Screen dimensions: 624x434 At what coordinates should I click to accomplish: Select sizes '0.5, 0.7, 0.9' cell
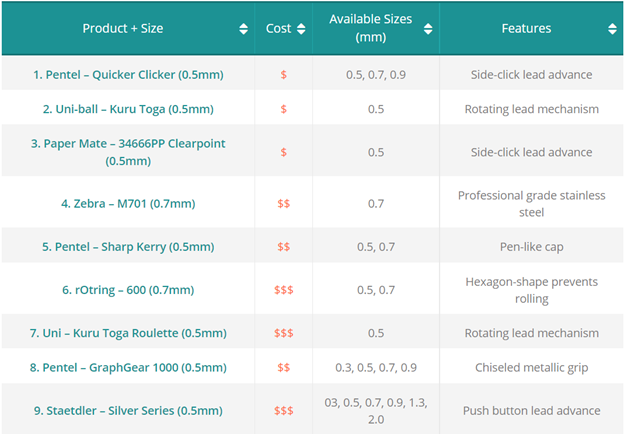click(x=376, y=75)
